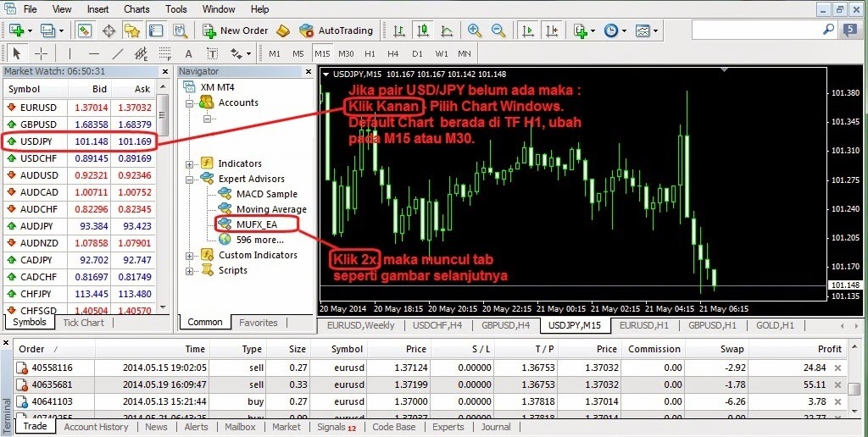Toggle the Terminal window toolbar icon

[x=156, y=30]
